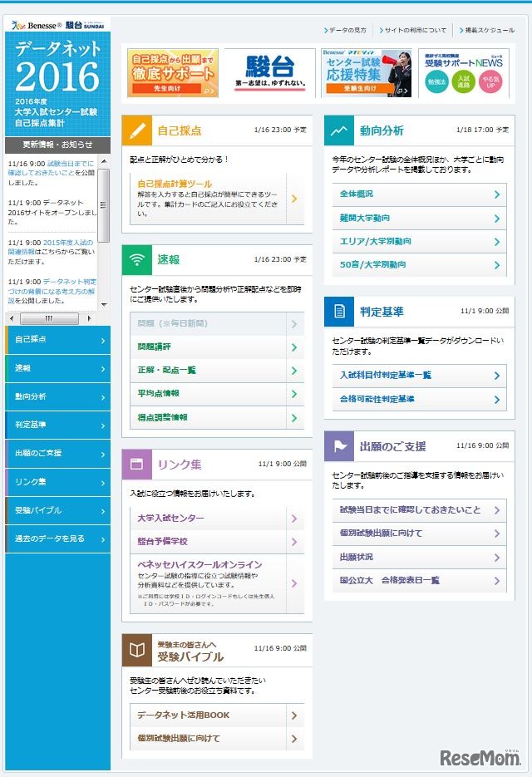Click the データネット2016 title block

pyautogui.click(x=57, y=83)
